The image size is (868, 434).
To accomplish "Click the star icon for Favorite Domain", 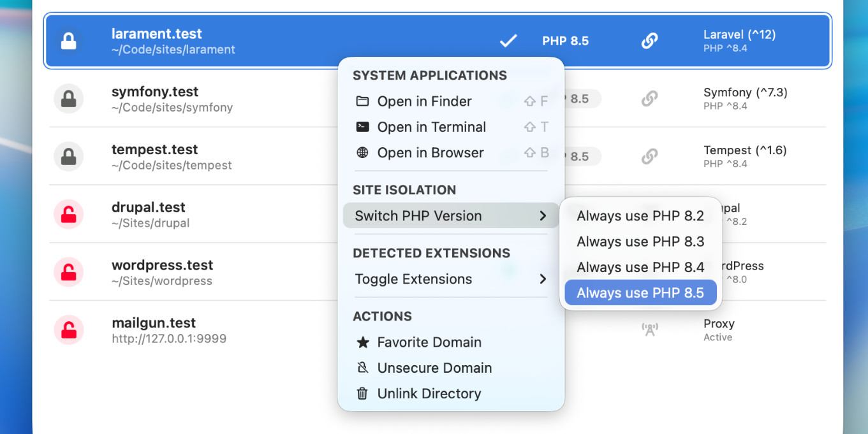I will 362,342.
